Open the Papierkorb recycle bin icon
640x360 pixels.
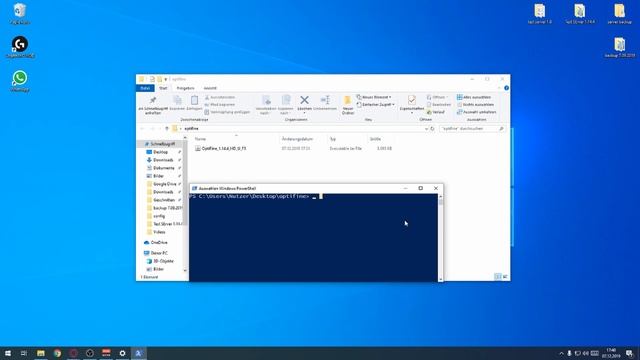click(20, 13)
